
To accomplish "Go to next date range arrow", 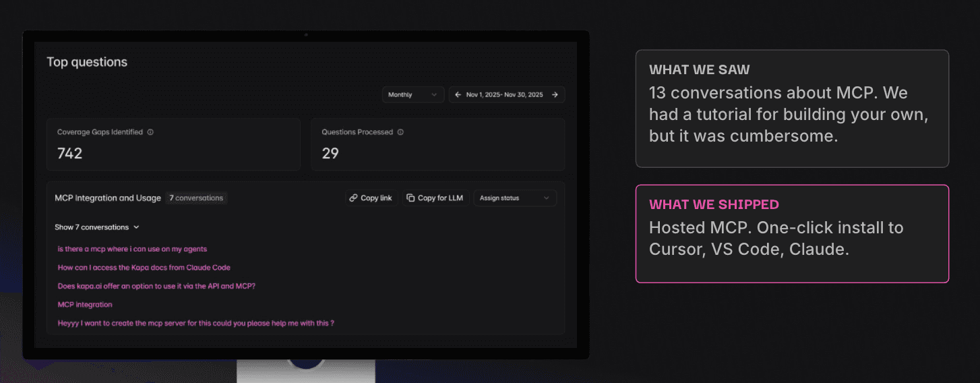I will pyautogui.click(x=555, y=94).
